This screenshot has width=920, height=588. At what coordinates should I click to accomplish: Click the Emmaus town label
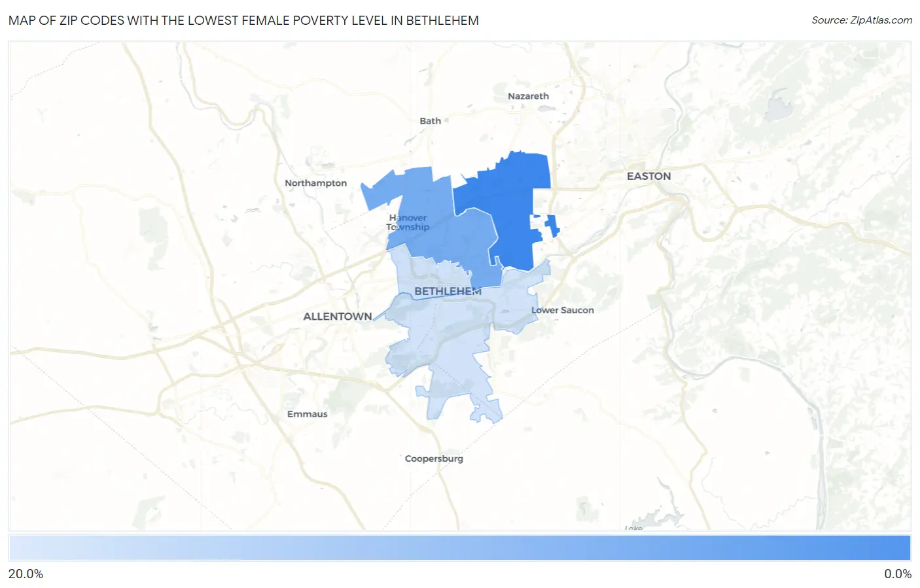click(307, 414)
